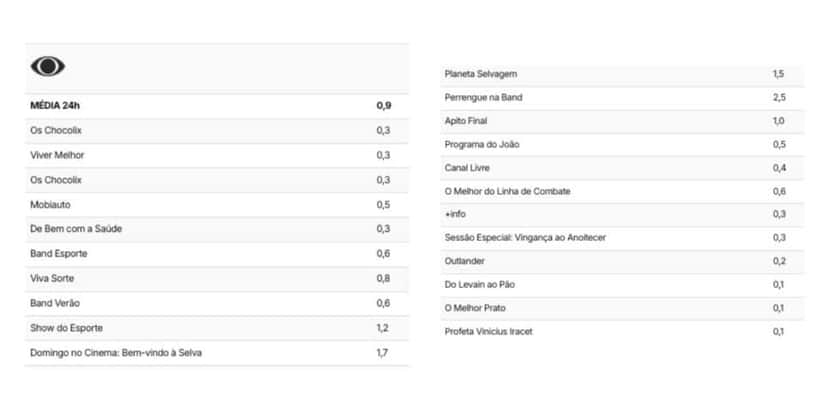Click Show do Esporte entry
Image resolution: width=828 pixels, height=414 pixels.
217,328
